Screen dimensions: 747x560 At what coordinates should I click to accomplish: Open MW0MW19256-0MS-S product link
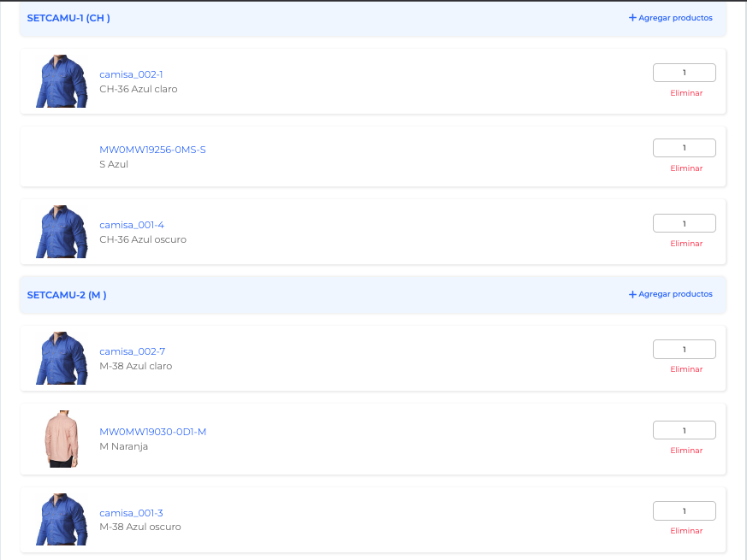pos(152,150)
